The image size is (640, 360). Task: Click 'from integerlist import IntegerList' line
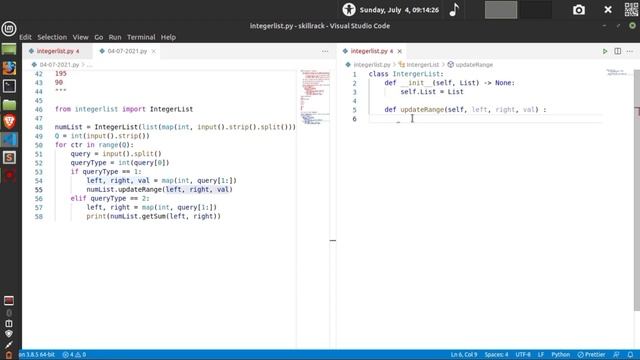(x=124, y=109)
